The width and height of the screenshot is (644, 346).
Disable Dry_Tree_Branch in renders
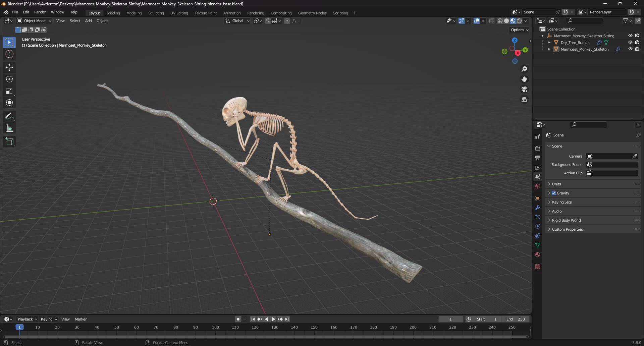(637, 42)
